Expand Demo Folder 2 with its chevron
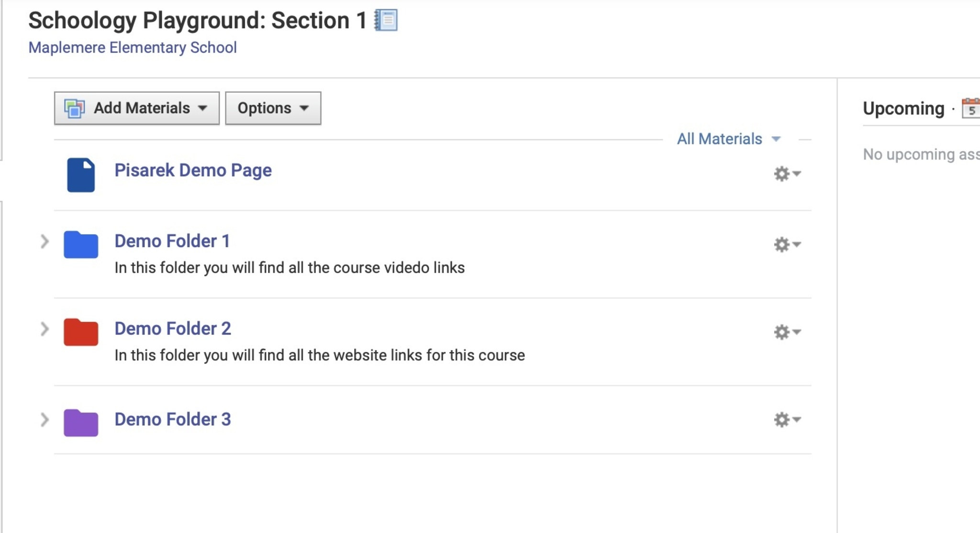 coord(45,329)
